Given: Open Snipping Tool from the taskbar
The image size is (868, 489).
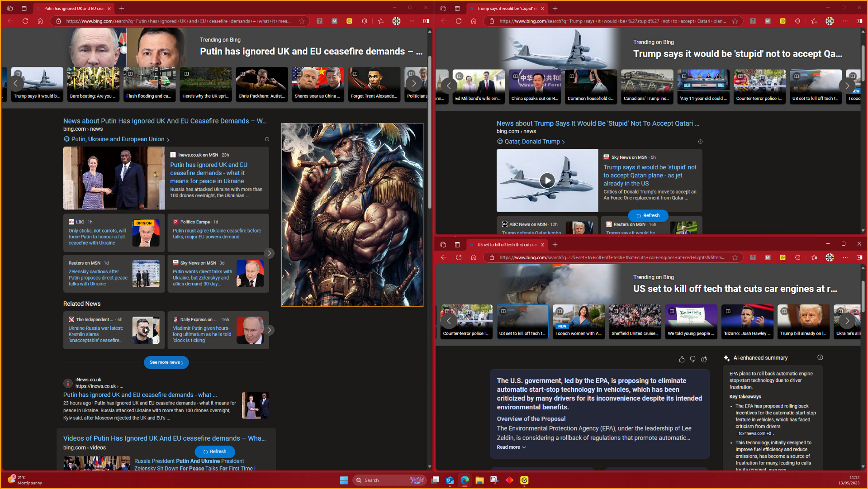Looking at the screenshot, I should coord(494,480).
